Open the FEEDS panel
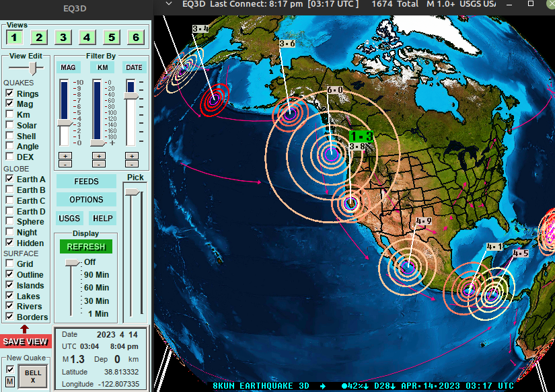555x392 pixels. tap(86, 181)
